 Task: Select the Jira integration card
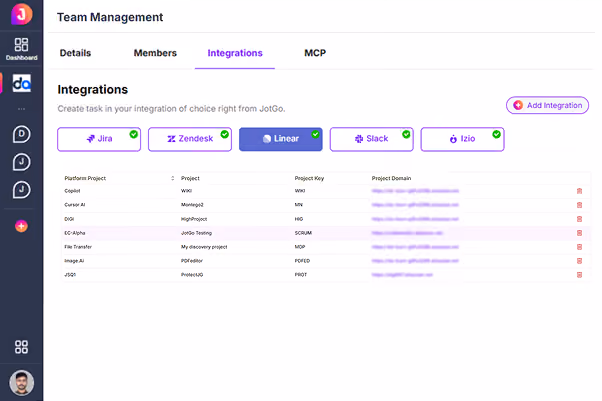pyautogui.click(x=99, y=139)
